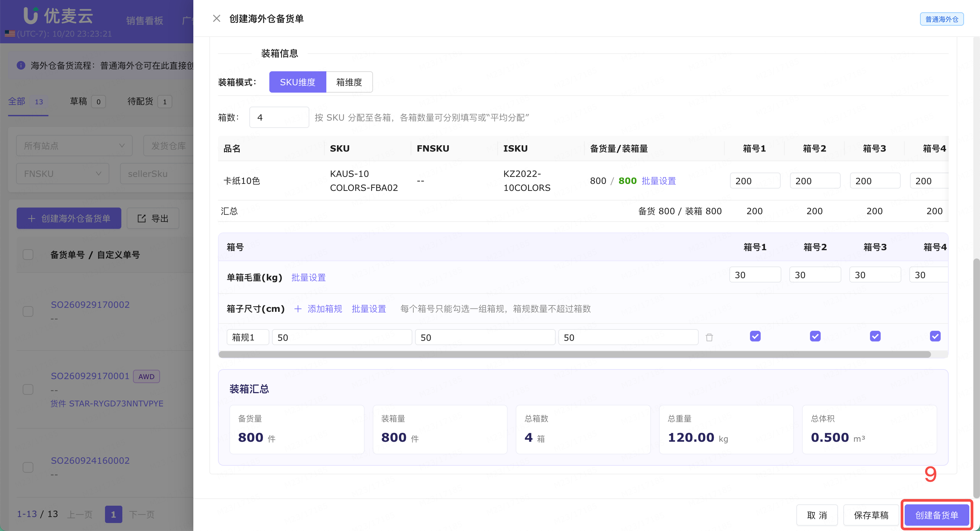The image size is (980, 531).
Task: Click the 箱规1 name field
Action: tap(248, 337)
